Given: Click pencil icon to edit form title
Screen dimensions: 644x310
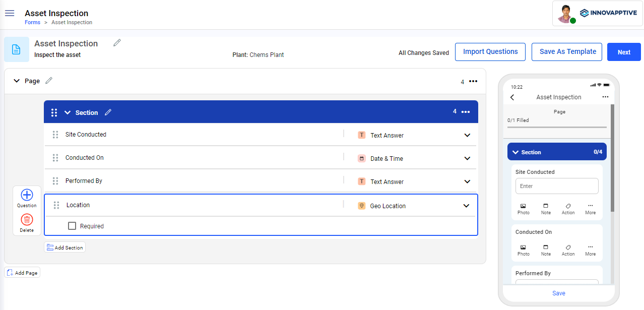Looking at the screenshot, I should (117, 43).
